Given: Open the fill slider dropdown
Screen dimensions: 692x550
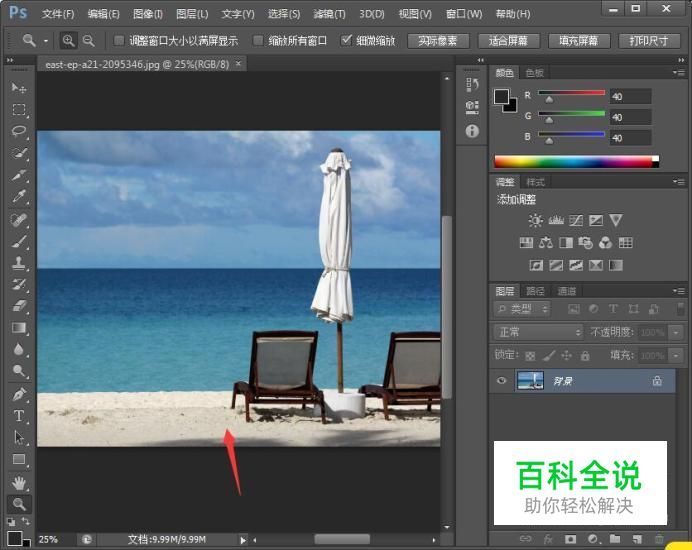Looking at the screenshot, I should click(676, 355).
